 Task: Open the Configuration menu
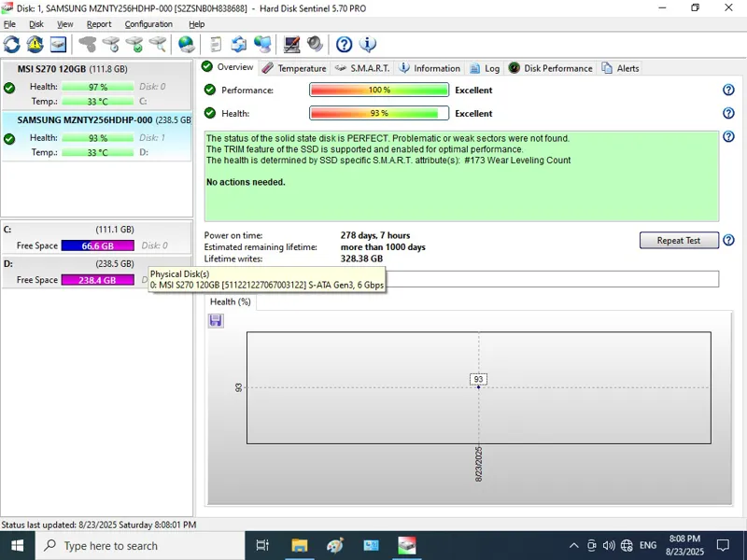point(148,24)
